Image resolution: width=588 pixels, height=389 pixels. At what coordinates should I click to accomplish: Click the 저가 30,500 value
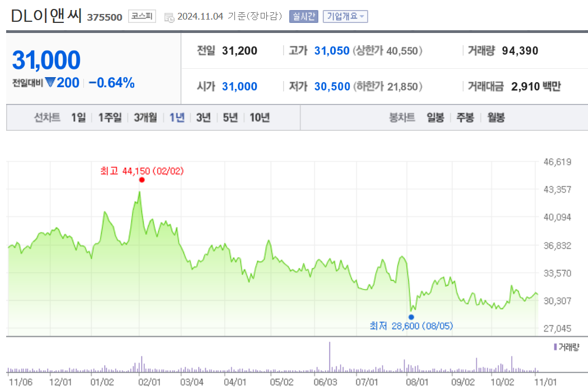click(332, 87)
